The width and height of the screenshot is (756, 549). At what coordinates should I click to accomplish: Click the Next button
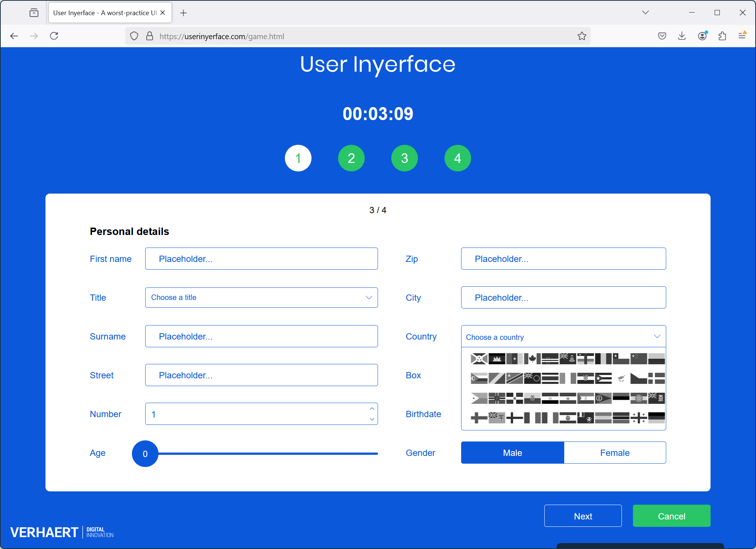583,516
